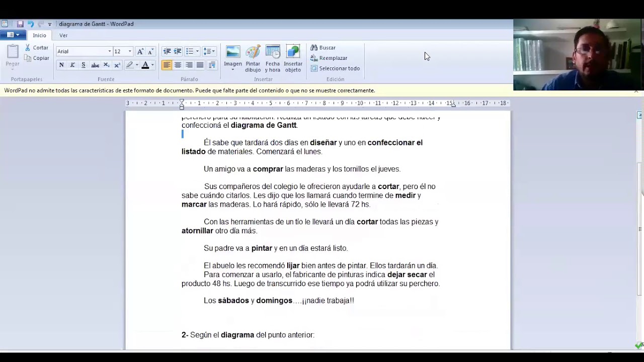Image resolution: width=644 pixels, height=362 pixels.
Task: Justify the paragraph text
Action: coord(200,65)
